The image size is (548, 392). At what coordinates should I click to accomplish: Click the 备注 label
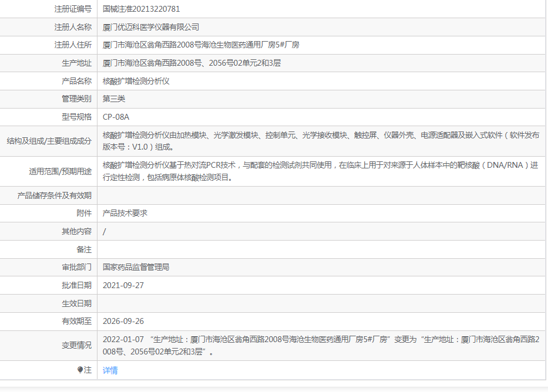tap(84, 249)
